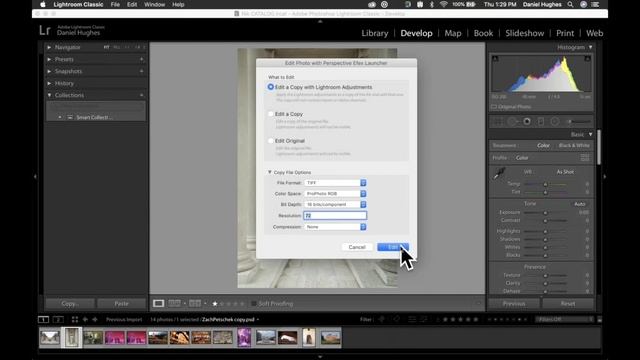Open Bluetooth status menu

(x=432, y=4)
